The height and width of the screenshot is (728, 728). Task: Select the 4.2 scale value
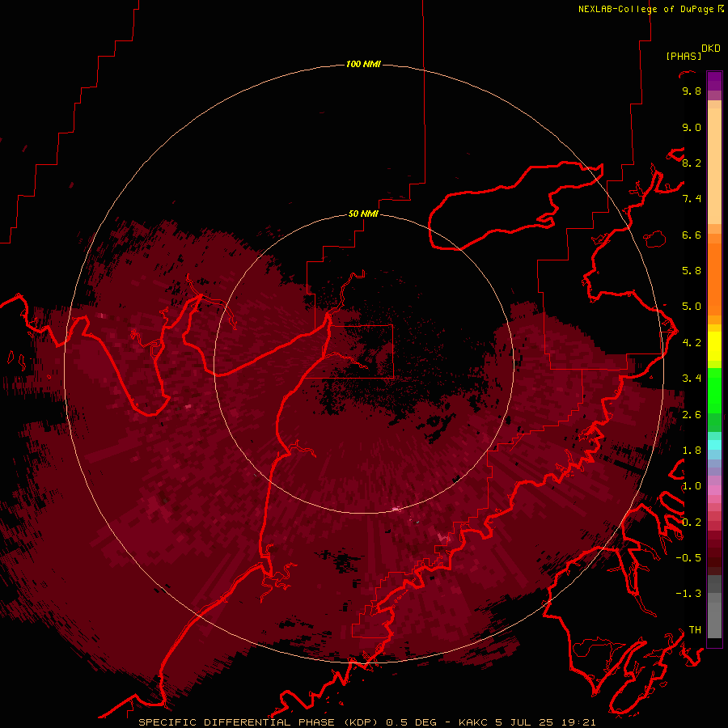coord(692,343)
